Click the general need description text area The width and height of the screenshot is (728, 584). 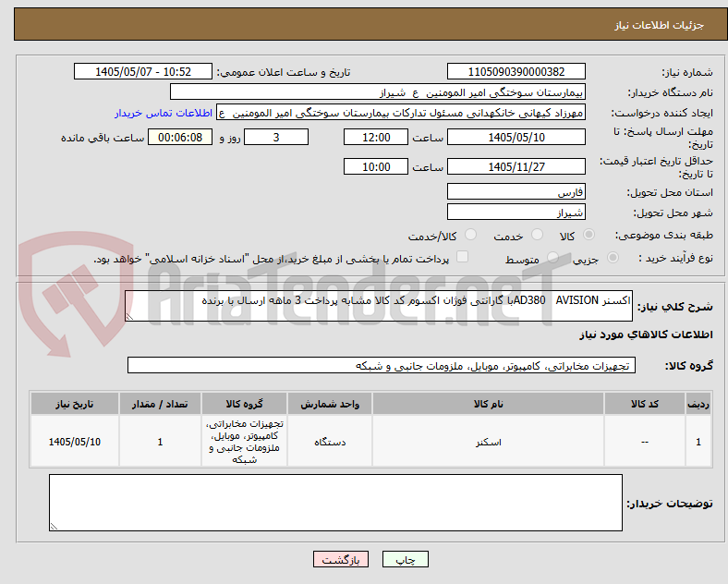point(379,306)
